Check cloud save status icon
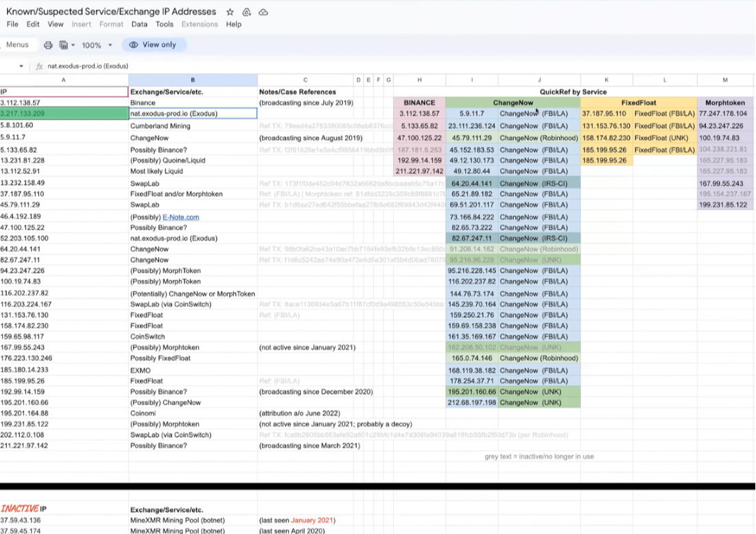 pyautogui.click(x=263, y=12)
